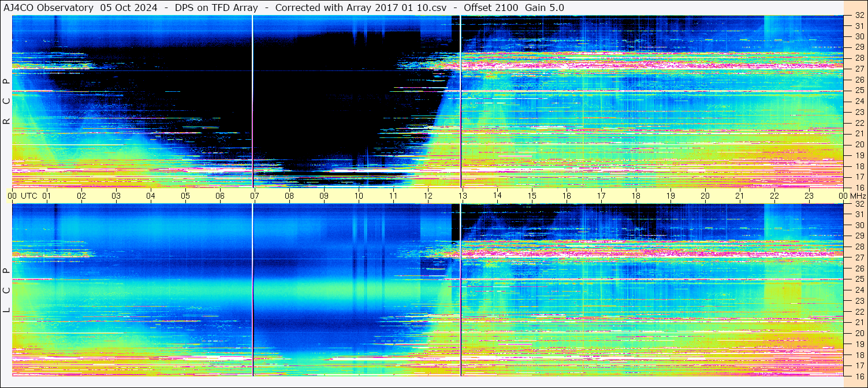Choose hour 11 on the time axis
This screenshot has height=388, width=868.
tap(393, 196)
